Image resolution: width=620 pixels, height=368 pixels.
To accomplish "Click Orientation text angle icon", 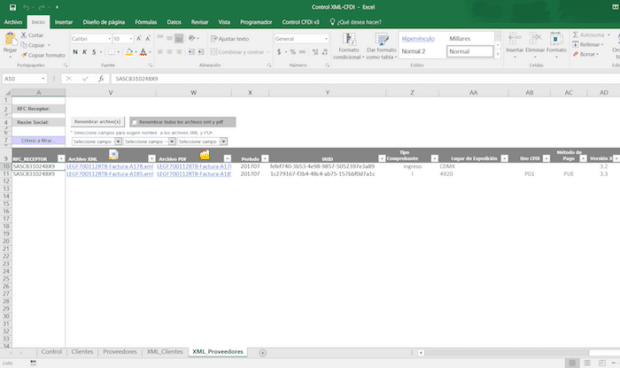I will (192, 38).
